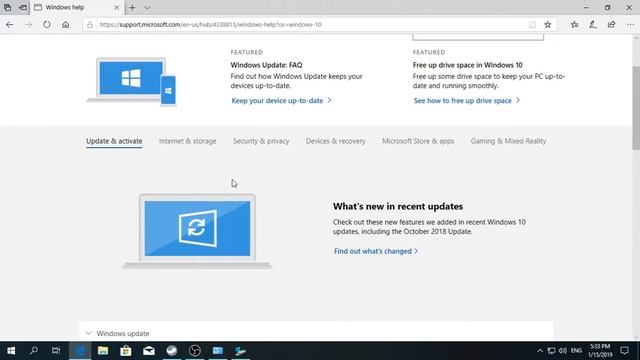Image resolution: width=640 pixels, height=360 pixels.
Task: Add this page to favorites
Action: [x=548, y=24]
